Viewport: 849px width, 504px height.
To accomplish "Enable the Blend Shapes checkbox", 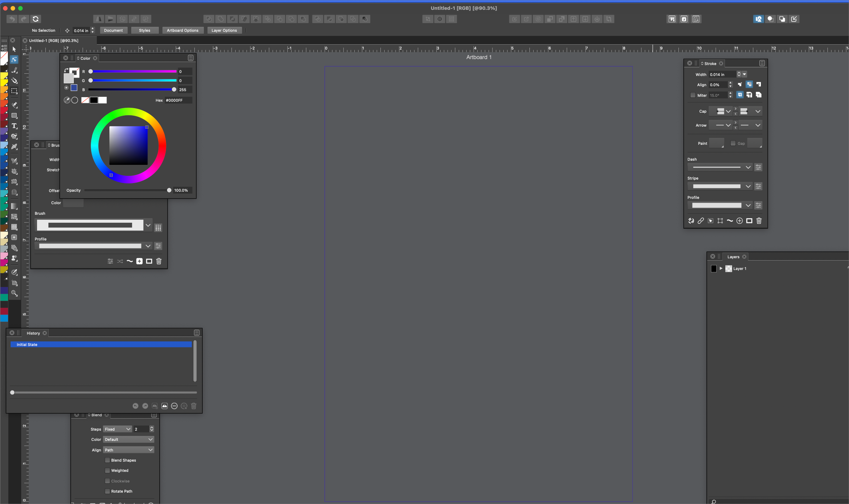I will 107,460.
